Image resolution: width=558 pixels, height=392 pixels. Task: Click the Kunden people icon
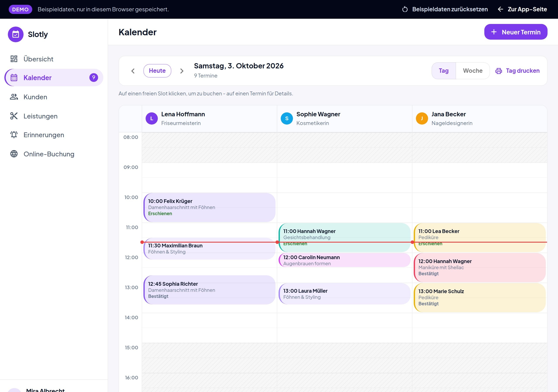point(14,97)
